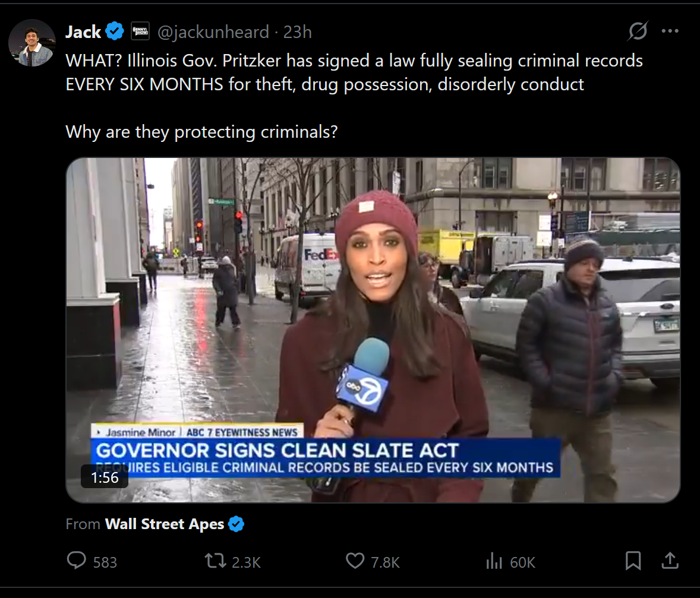This screenshot has height=598, width=700.
Task: Click the Benny Show affiliate badge
Action: 140,31
